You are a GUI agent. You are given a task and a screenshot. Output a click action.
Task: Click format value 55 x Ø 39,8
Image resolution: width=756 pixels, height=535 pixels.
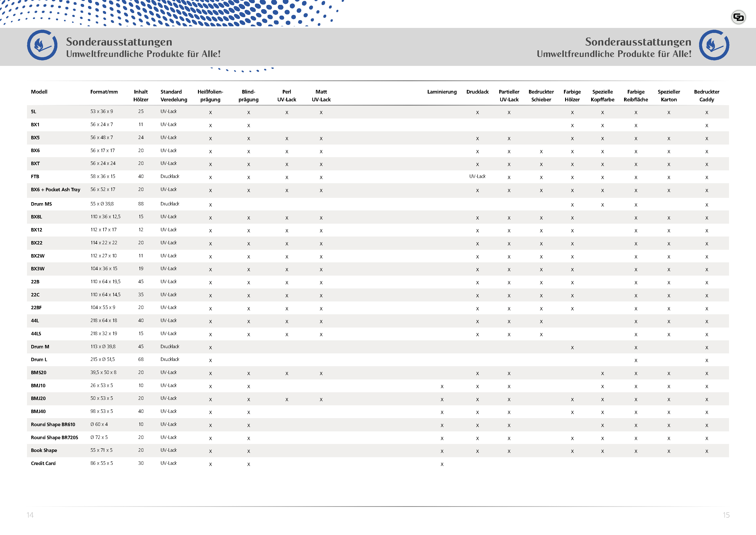point(102,204)
